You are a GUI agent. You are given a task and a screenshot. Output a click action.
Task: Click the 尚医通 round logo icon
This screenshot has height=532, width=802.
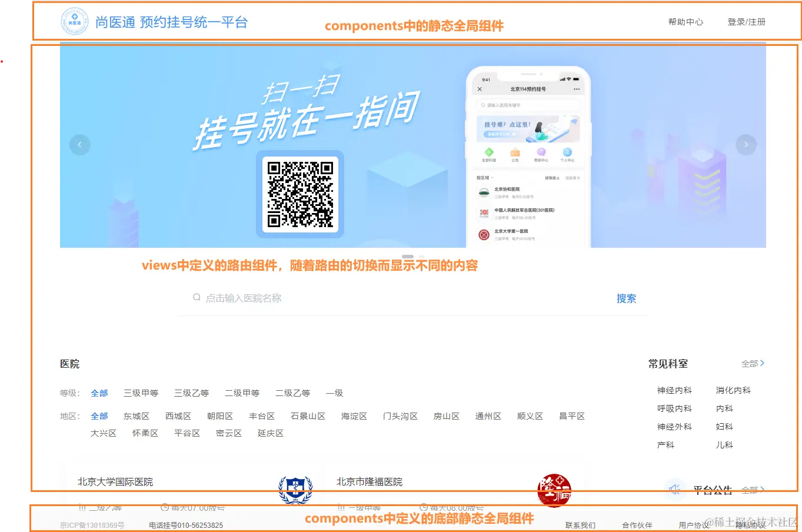[75, 22]
